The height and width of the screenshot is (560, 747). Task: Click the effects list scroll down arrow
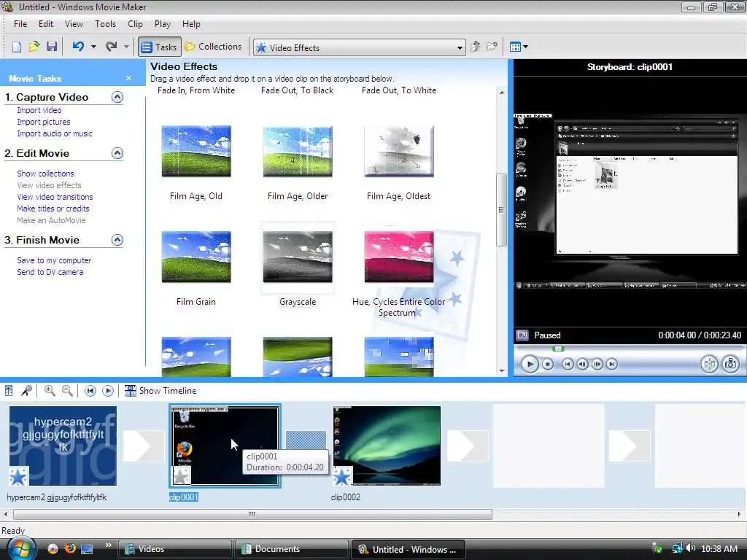[502, 370]
